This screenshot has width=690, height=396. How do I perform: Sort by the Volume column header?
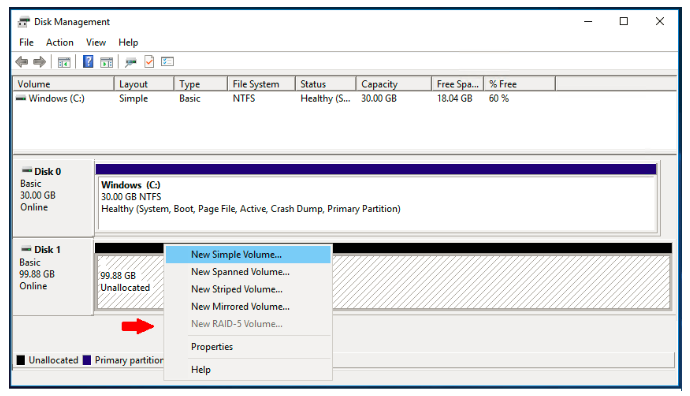[64, 84]
